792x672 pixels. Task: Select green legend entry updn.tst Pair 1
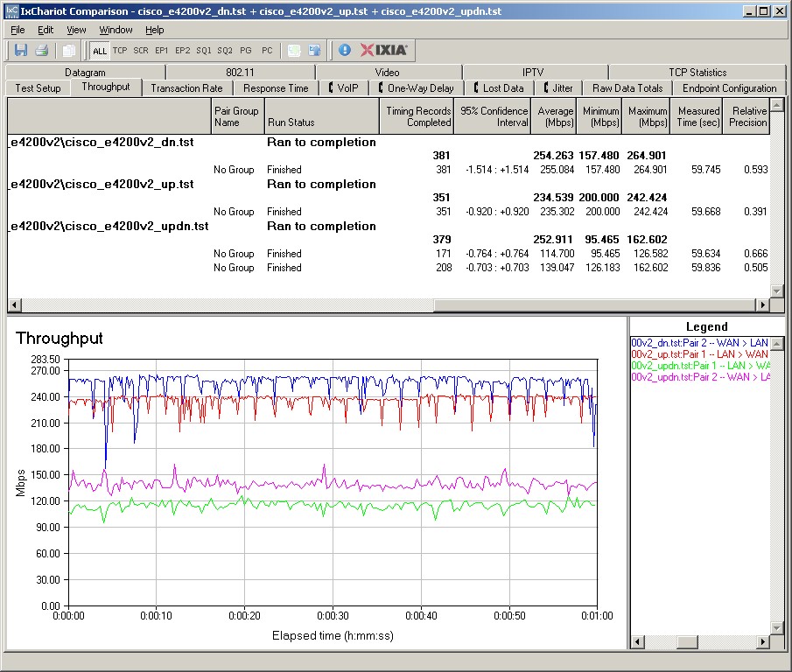click(x=699, y=365)
